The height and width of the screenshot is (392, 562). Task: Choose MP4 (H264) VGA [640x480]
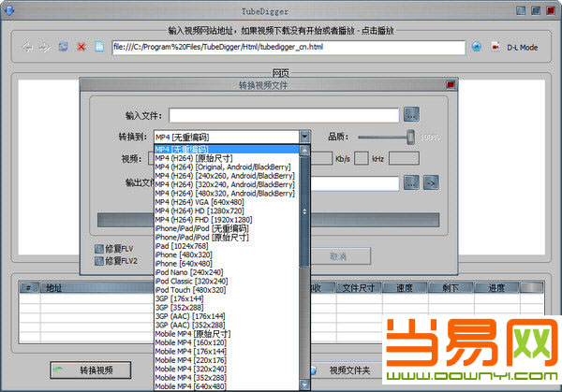coord(227,202)
